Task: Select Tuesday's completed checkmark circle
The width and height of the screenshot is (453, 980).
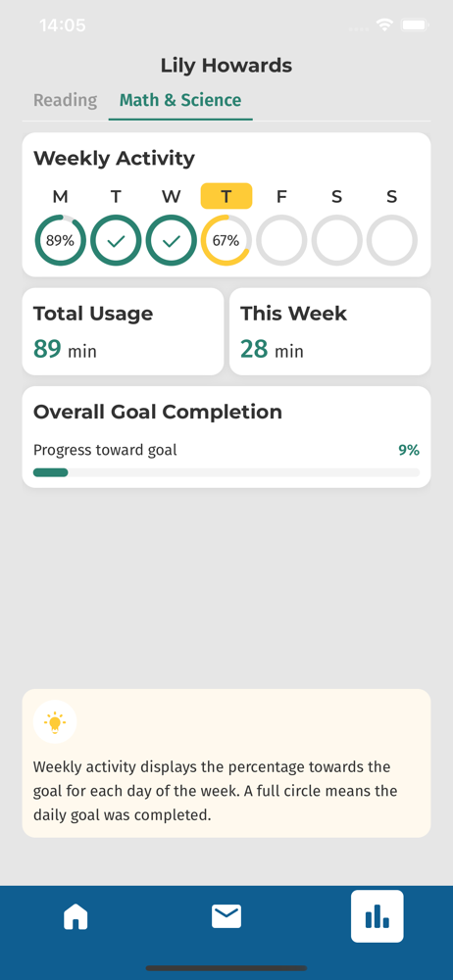Action: 116,241
